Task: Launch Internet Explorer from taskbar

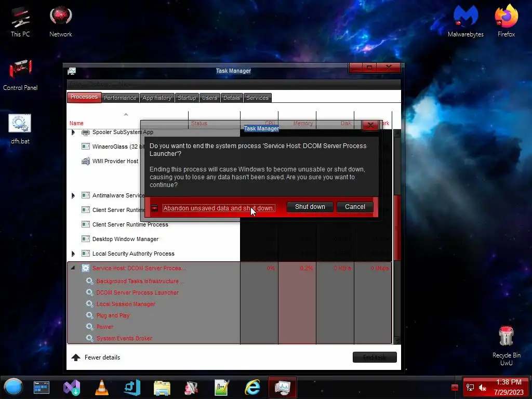Action: 252,388
